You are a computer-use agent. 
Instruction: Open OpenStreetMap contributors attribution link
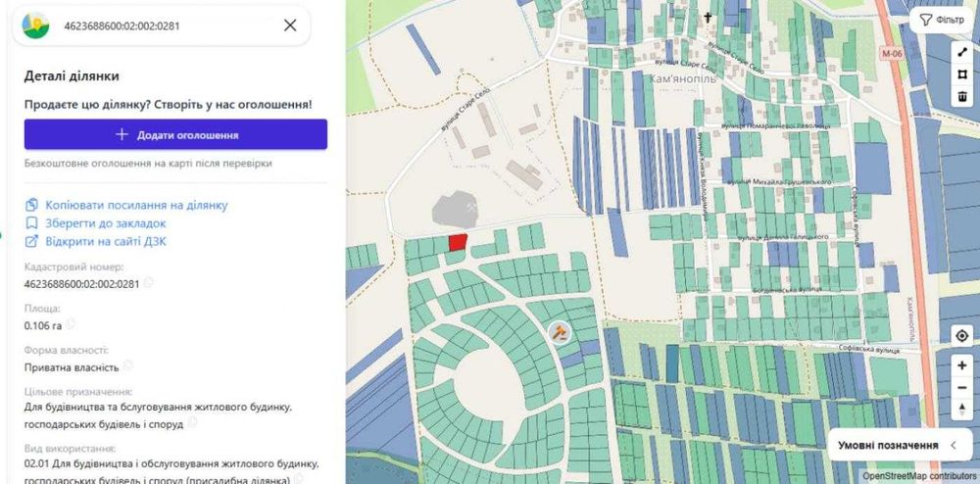pyautogui.click(x=920, y=476)
